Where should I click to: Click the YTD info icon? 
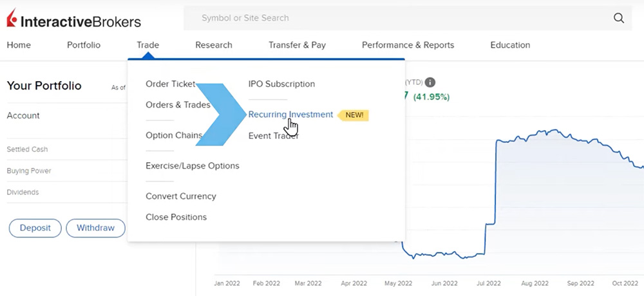(430, 82)
